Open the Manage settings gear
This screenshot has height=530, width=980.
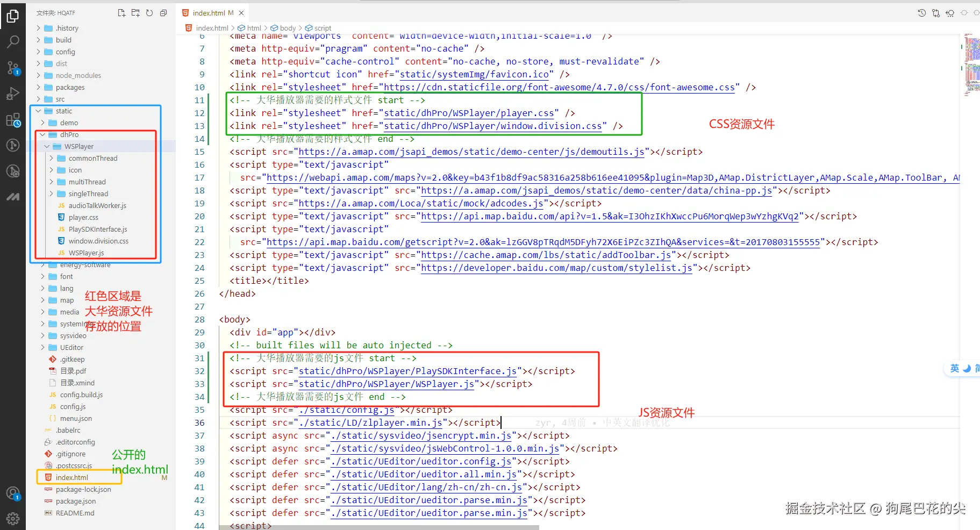[x=13, y=518]
